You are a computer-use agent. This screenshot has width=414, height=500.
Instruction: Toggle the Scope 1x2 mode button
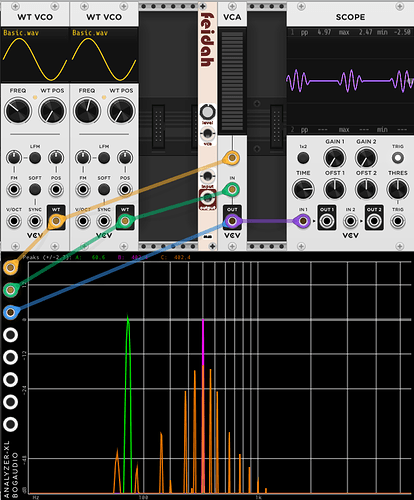click(x=303, y=158)
